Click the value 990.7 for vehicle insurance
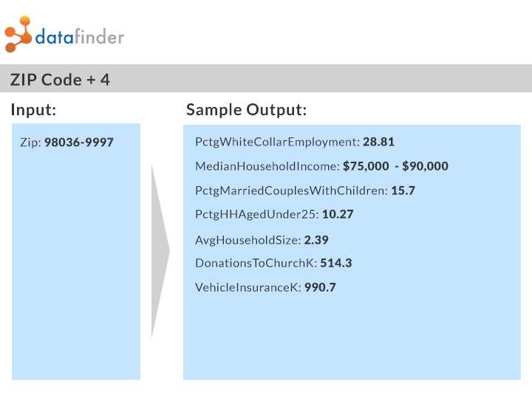Viewport: 532px width, 399px height. point(320,287)
